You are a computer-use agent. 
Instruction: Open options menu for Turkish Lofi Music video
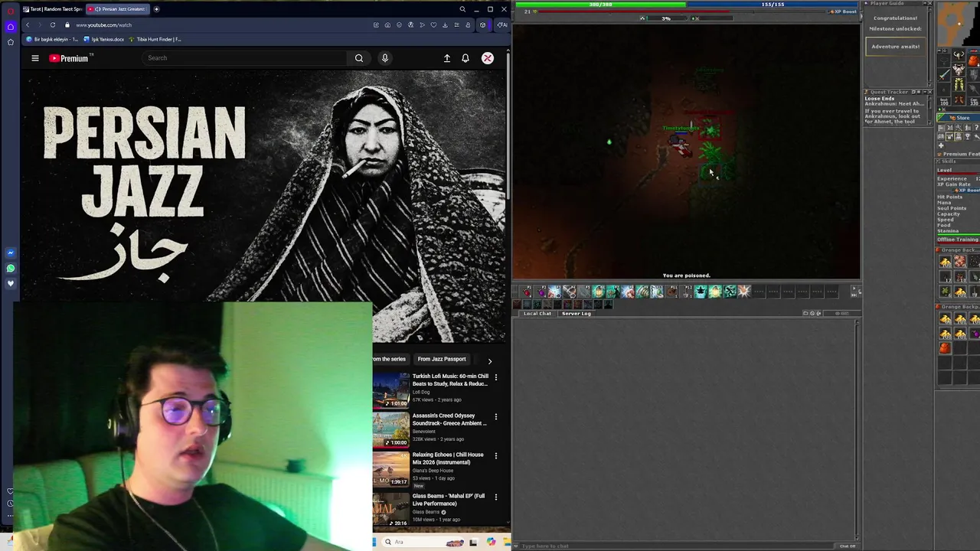click(496, 377)
